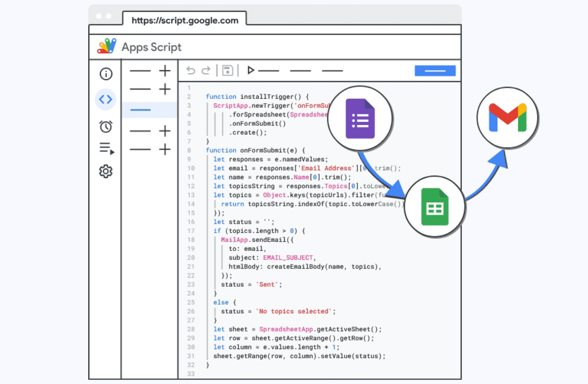The image size is (588, 384).
Task: Run the script with the play icon
Action: pyautogui.click(x=251, y=70)
